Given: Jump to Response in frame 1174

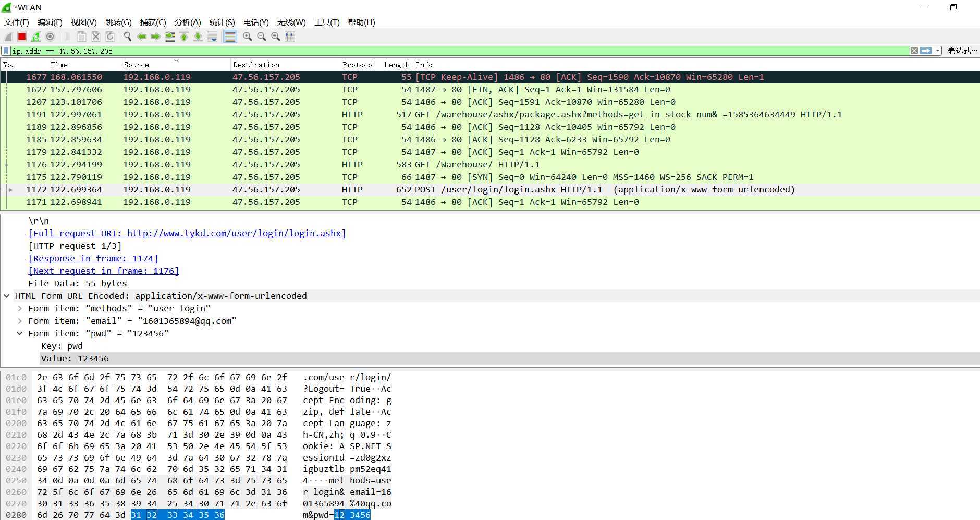Looking at the screenshot, I should (93, 258).
